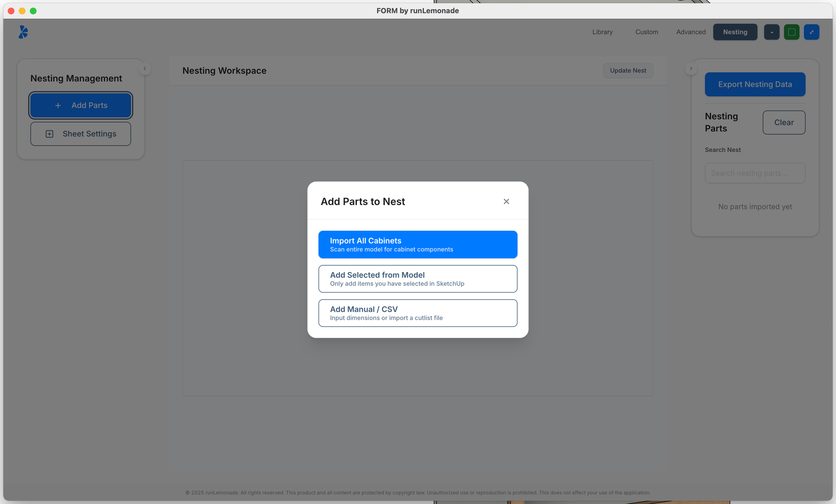836x504 pixels.
Task: Switch to the Custom tab
Action: point(647,32)
